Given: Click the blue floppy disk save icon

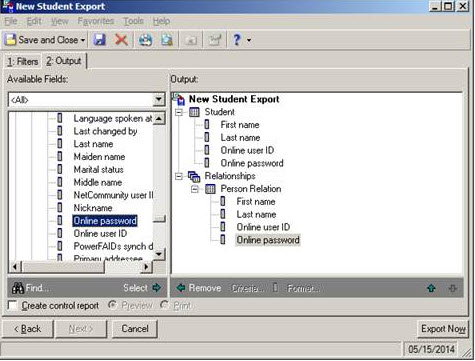Looking at the screenshot, I should click(99, 40).
